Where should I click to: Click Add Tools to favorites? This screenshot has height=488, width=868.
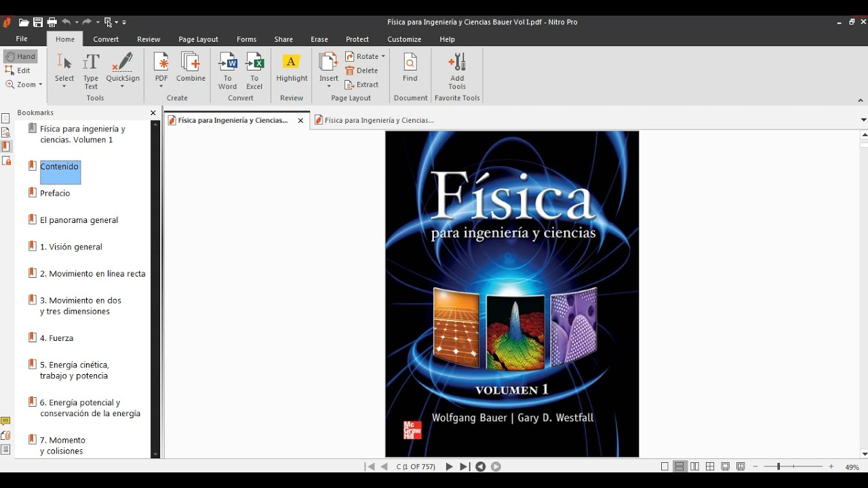tap(457, 70)
